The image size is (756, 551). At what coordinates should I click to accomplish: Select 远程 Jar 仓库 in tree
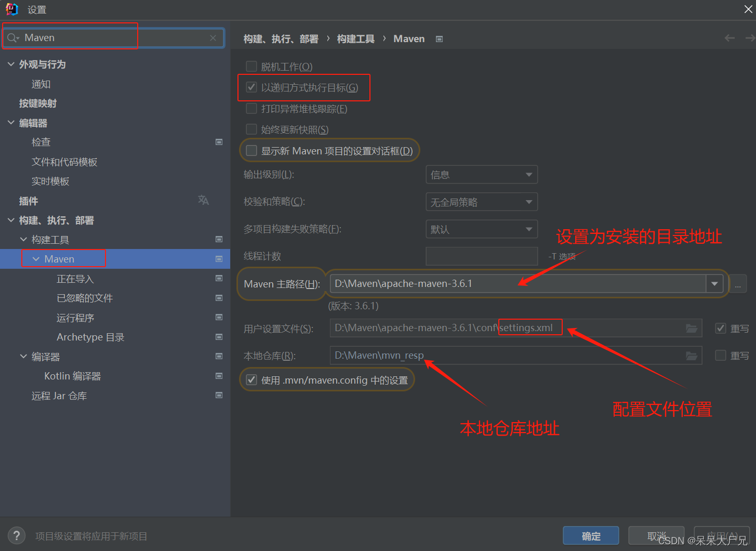tap(59, 396)
